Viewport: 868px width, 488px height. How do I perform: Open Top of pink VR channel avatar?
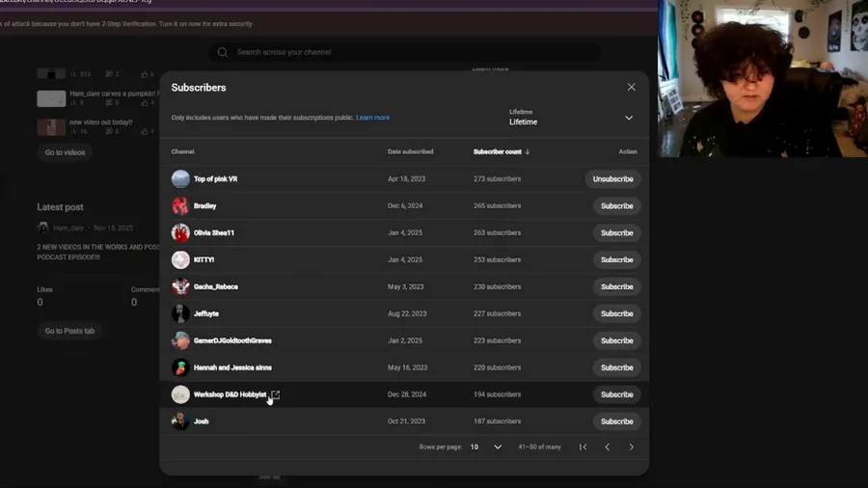pos(180,179)
